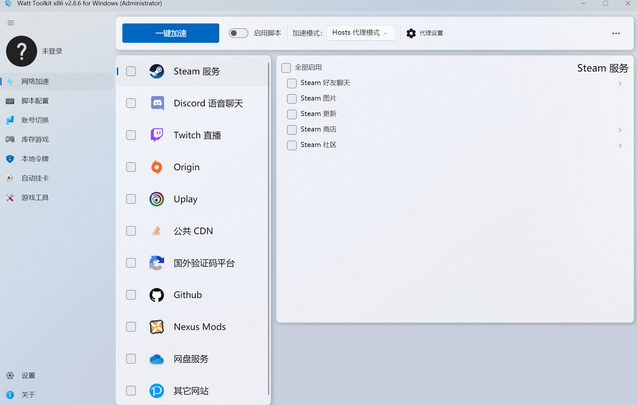Click the Steam 更新 label
Viewport: 637px width, 405px height.
318,114
